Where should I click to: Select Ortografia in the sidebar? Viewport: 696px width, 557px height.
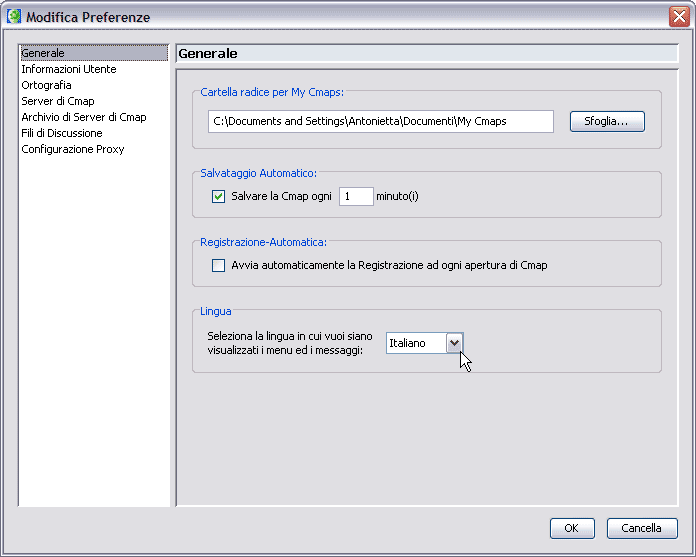tap(46, 85)
